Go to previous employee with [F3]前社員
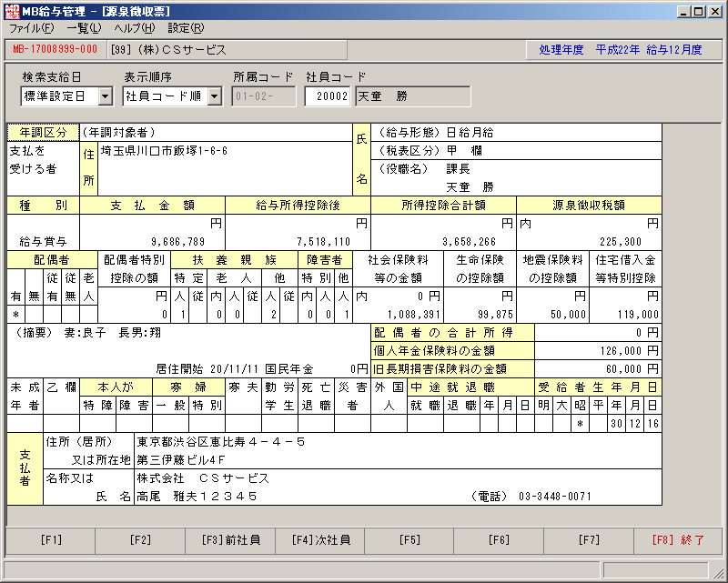 tap(231, 540)
